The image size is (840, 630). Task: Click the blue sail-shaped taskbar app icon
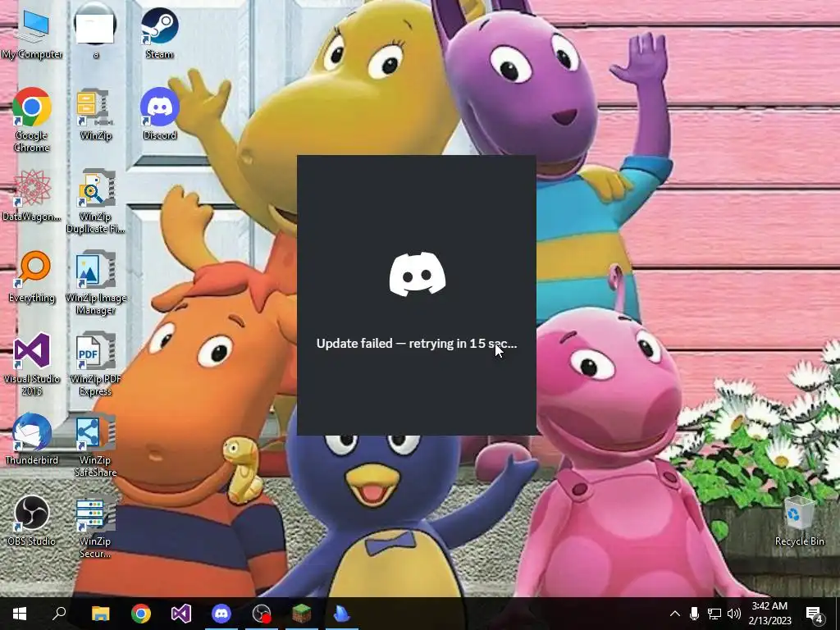[x=342, y=614]
